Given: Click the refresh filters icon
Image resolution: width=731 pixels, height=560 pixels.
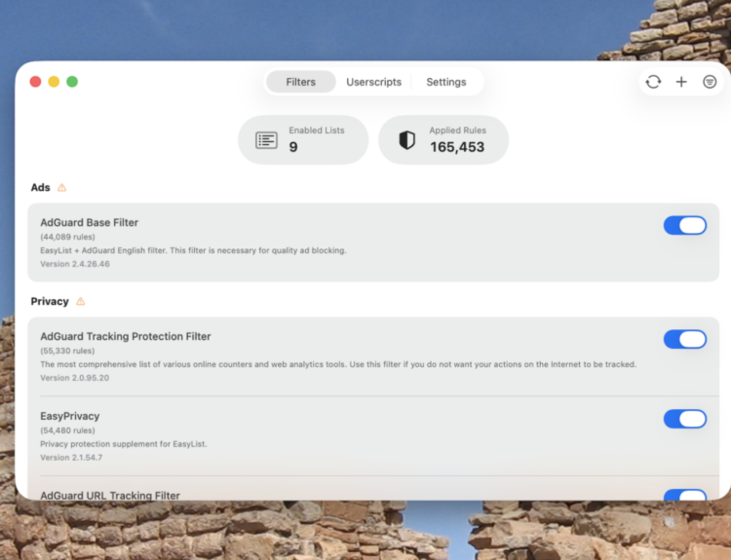Looking at the screenshot, I should [653, 82].
